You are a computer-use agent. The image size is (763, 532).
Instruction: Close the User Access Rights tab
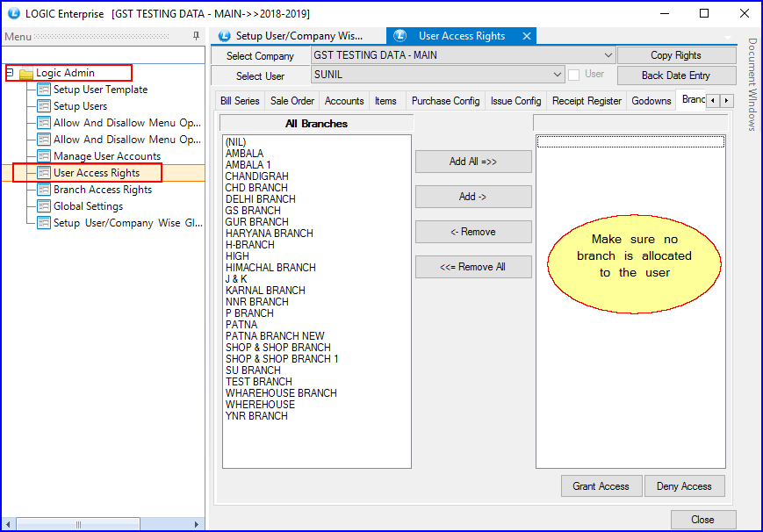pyautogui.click(x=526, y=36)
